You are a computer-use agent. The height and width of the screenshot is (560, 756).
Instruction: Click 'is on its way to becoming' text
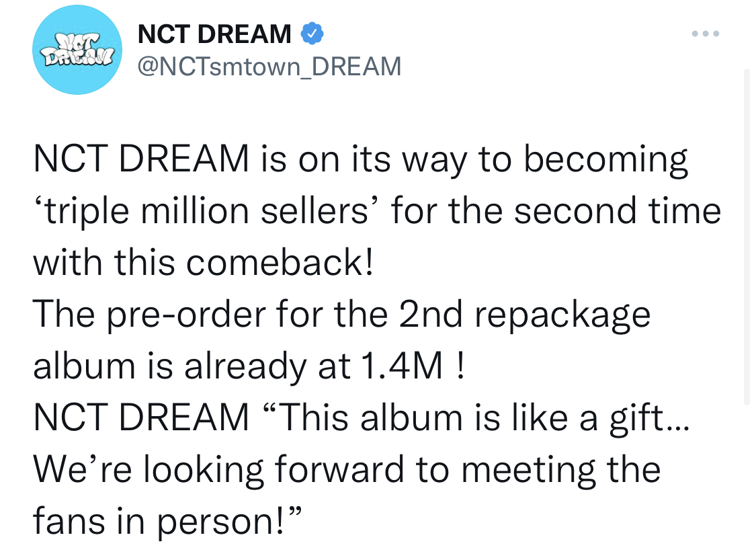click(474, 159)
